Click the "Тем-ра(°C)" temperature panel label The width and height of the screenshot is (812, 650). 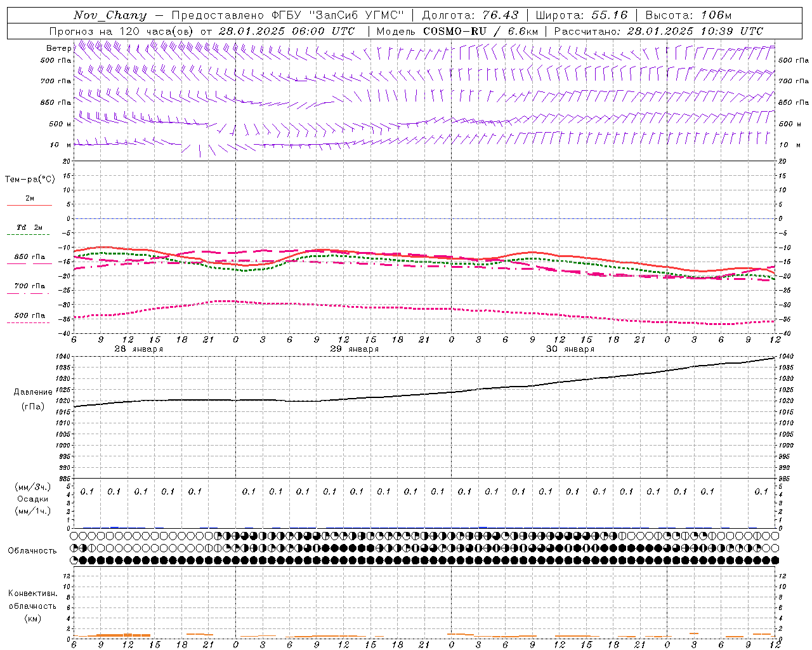pos(30,180)
